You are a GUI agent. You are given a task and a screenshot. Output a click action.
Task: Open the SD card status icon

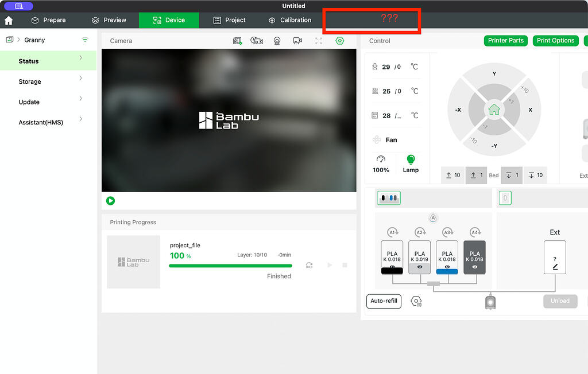(x=237, y=41)
